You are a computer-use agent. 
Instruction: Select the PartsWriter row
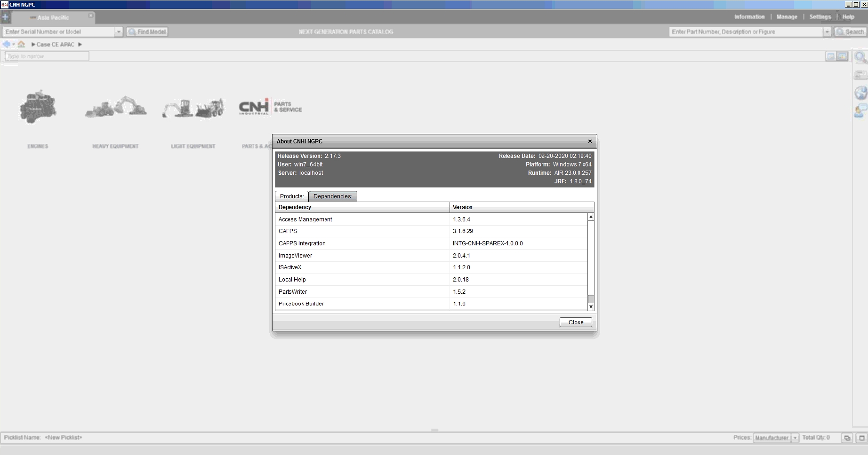pyautogui.click(x=431, y=292)
